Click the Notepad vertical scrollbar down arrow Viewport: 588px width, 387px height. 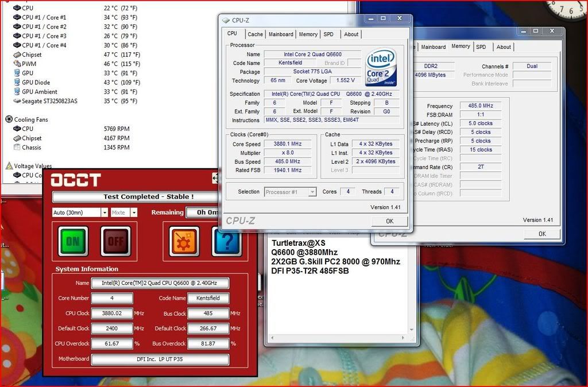(411, 330)
